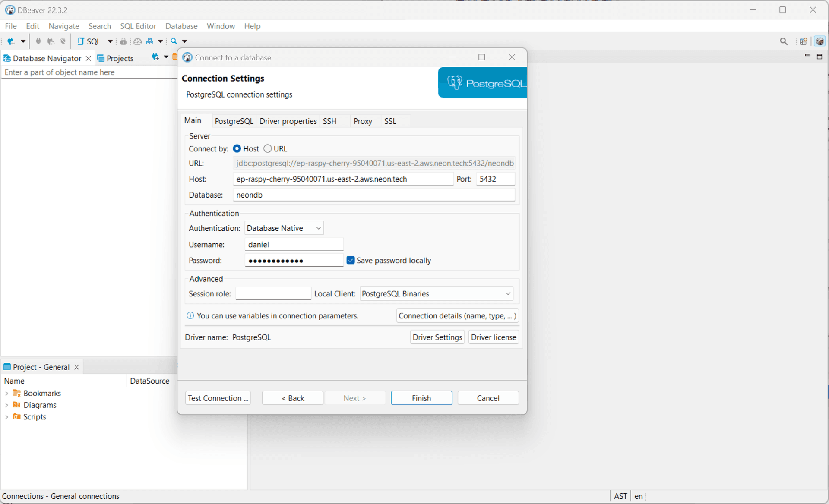This screenshot has width=829, height=504.
Task: Click the Database menu item
Action: point(182,26)
